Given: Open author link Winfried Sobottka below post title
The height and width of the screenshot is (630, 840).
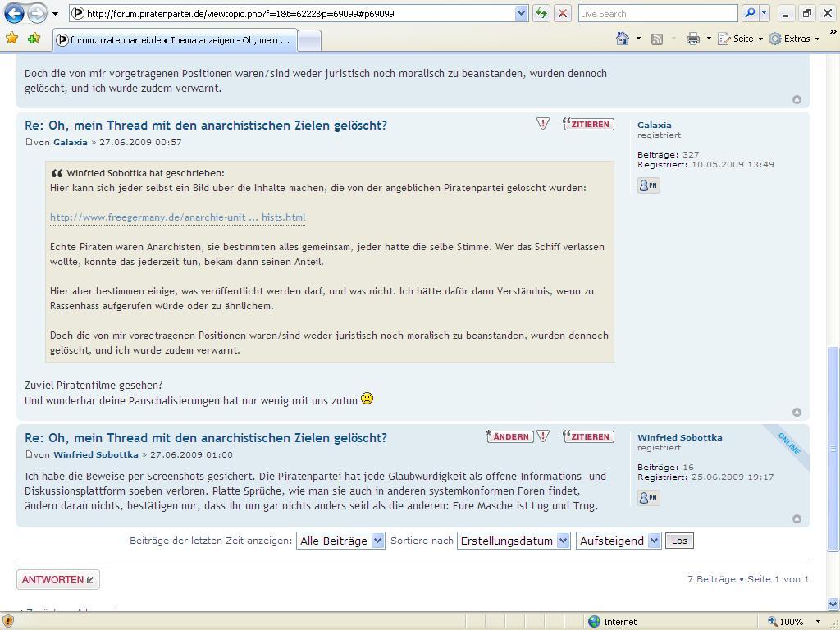Looking at the screenshot, I should [96, 454].
